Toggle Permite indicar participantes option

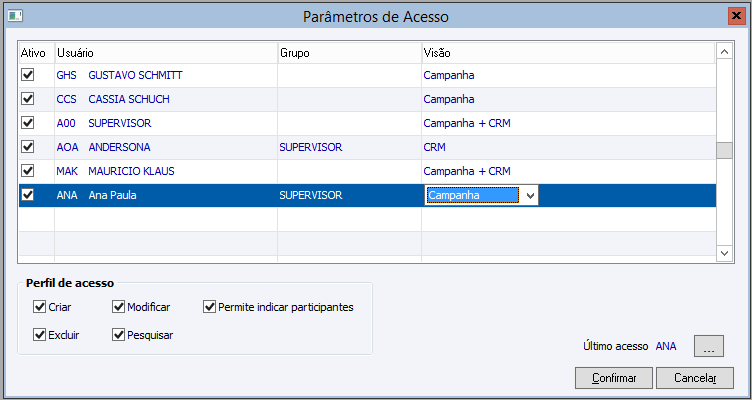tap(210, 307)
